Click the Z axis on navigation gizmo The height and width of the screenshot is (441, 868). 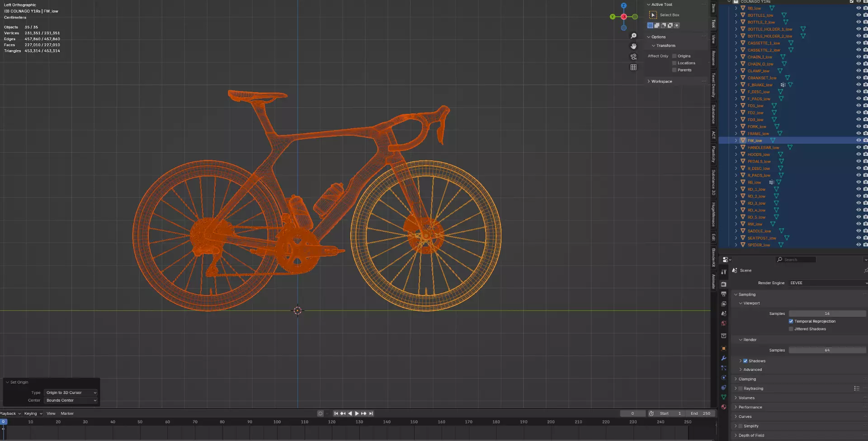624,5
